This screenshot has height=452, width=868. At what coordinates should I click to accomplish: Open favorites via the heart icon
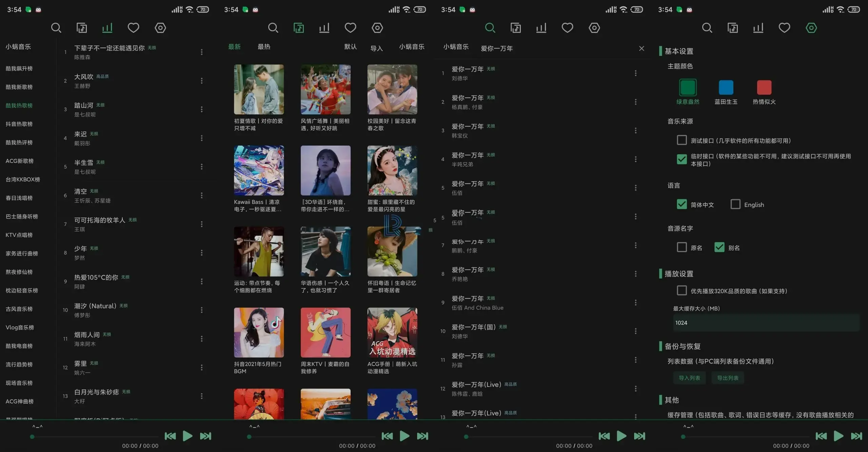133,28
